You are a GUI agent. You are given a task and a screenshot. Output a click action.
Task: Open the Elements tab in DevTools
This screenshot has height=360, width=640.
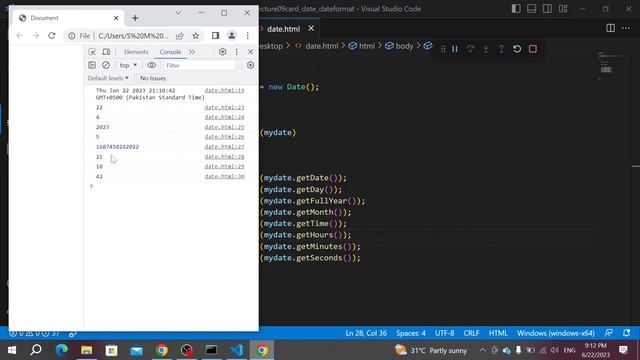(x=136, y=52)
